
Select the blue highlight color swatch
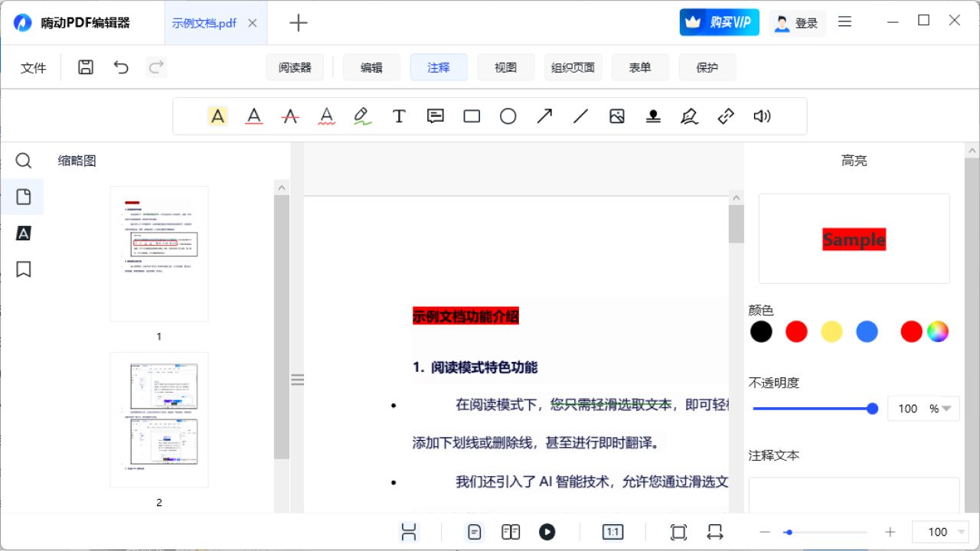coord(867,331)
